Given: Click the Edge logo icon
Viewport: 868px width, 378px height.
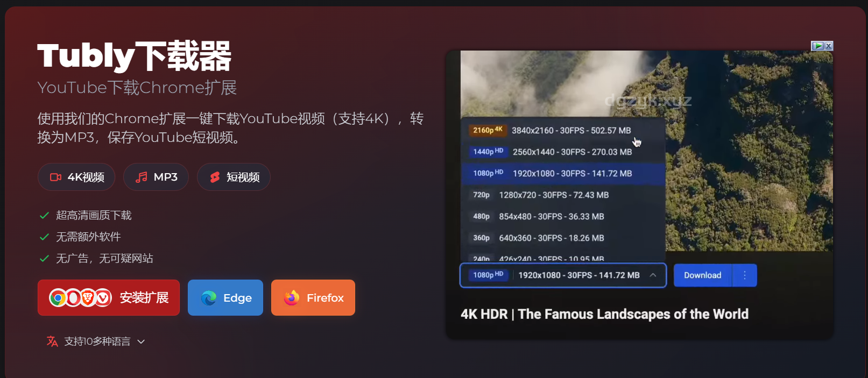Looking at the screenshot, I should tap(209, 297).
